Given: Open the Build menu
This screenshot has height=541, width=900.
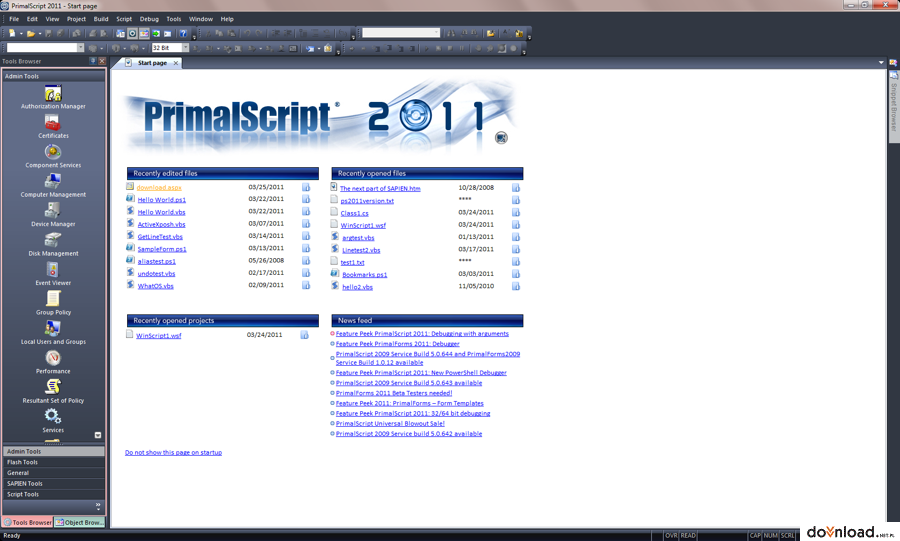Looking at the screenshot, I should click(x=101, y=19).
